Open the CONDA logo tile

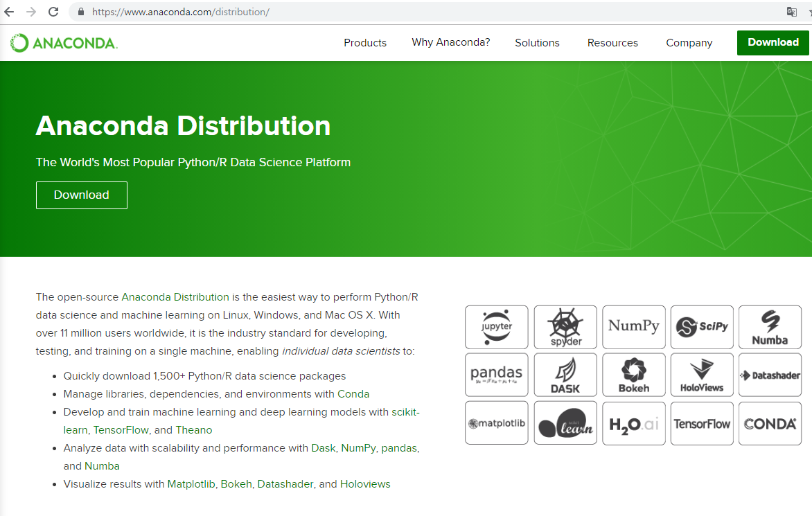[770, 423]
